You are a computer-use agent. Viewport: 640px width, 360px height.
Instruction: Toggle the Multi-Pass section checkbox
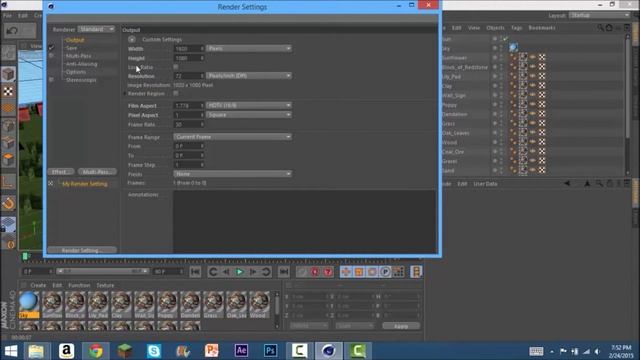(51, 56)
